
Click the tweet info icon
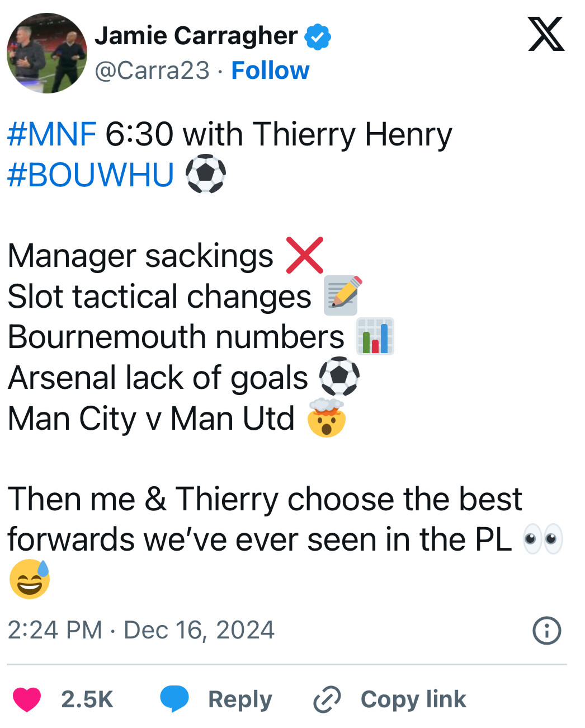click(546, 631)
